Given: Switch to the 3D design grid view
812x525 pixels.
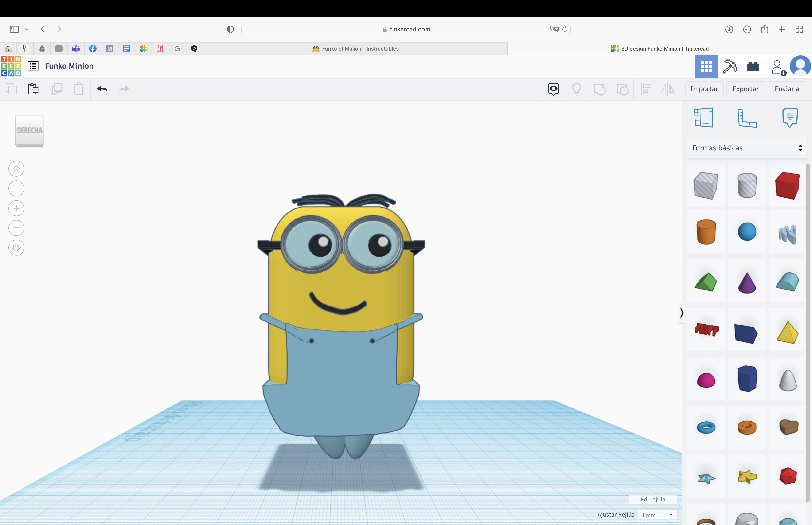Looking at the screenshot, I should 706,66.
